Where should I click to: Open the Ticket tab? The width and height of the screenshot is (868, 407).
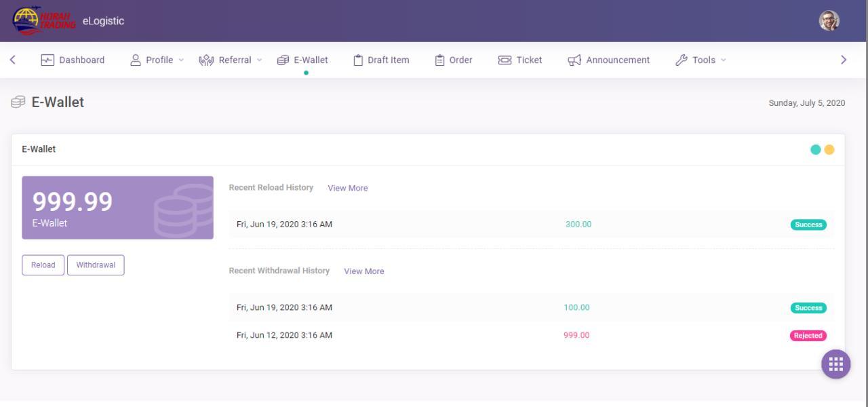click(x=520, y=60)
